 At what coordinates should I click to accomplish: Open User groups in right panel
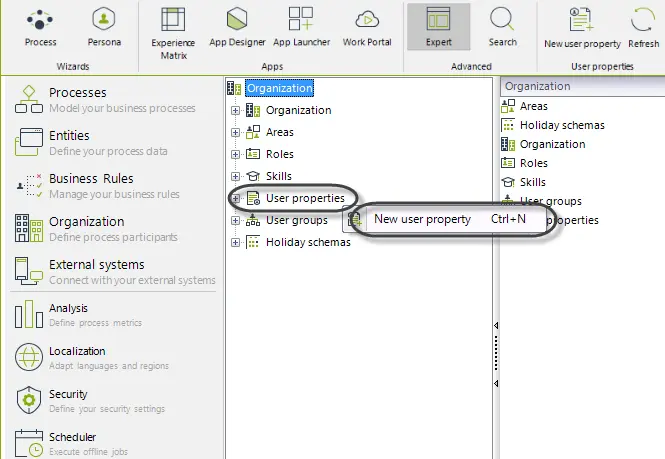point(550,201)
